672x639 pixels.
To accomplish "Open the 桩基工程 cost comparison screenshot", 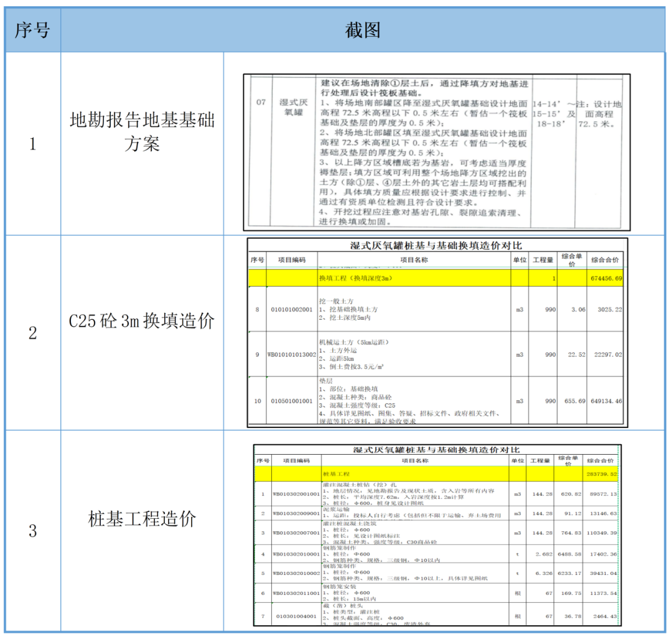I will (436, 534).
